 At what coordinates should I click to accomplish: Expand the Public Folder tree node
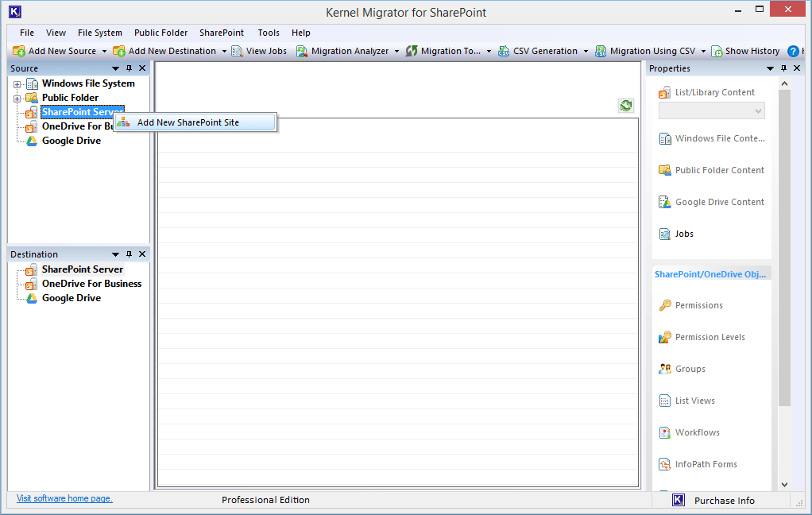click(x=17, y=99)
